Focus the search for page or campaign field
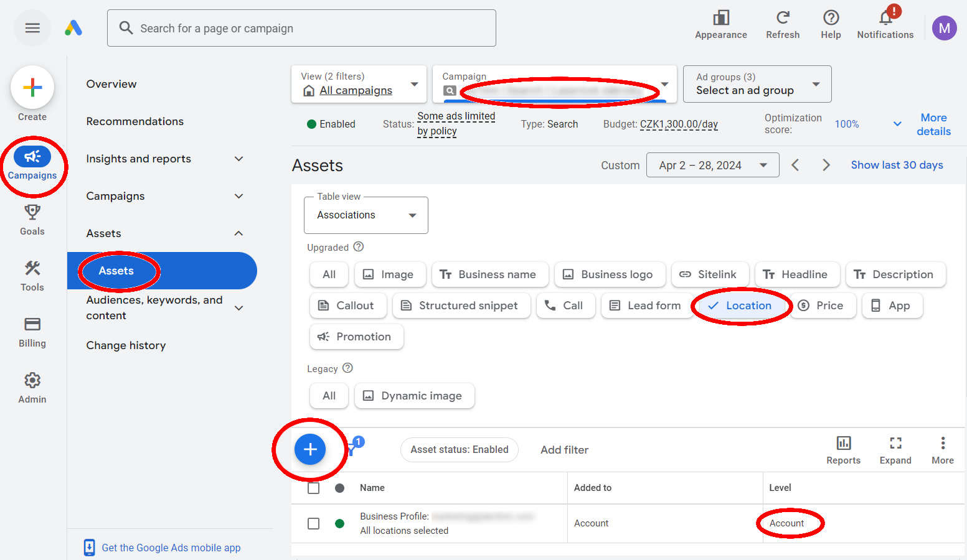 301,28
